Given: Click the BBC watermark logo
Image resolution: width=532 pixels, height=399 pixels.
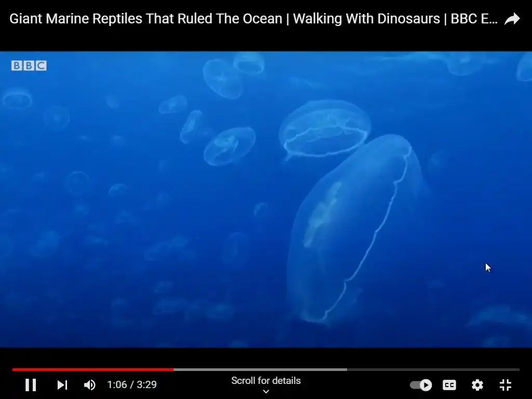Looking at the screenshot, I should (29, 65).
